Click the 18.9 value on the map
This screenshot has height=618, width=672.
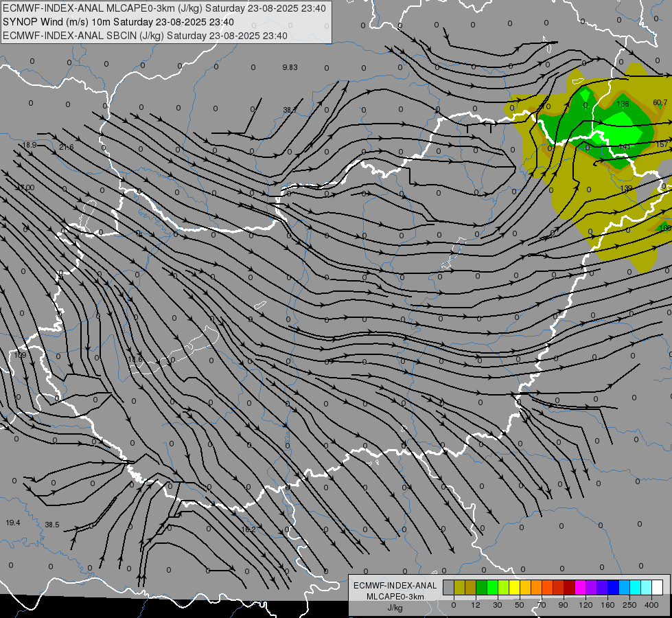(30, 145)
